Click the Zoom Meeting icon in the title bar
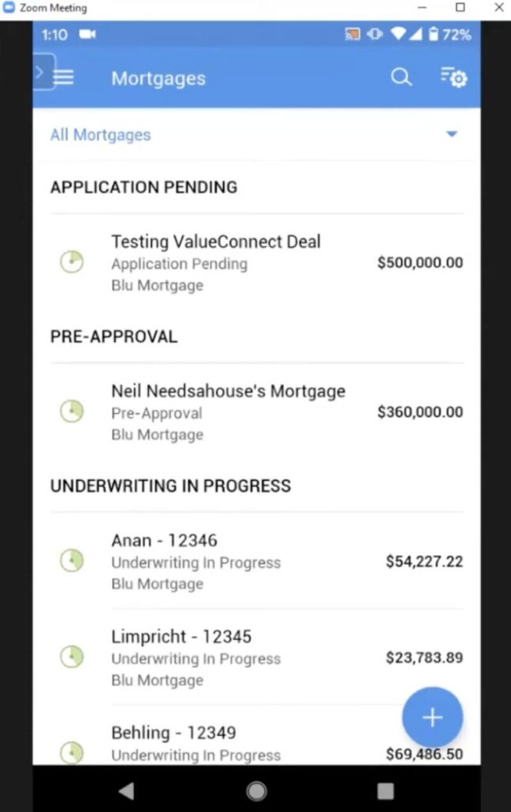This screenshot has height=812, width=511. click(10, 8)
